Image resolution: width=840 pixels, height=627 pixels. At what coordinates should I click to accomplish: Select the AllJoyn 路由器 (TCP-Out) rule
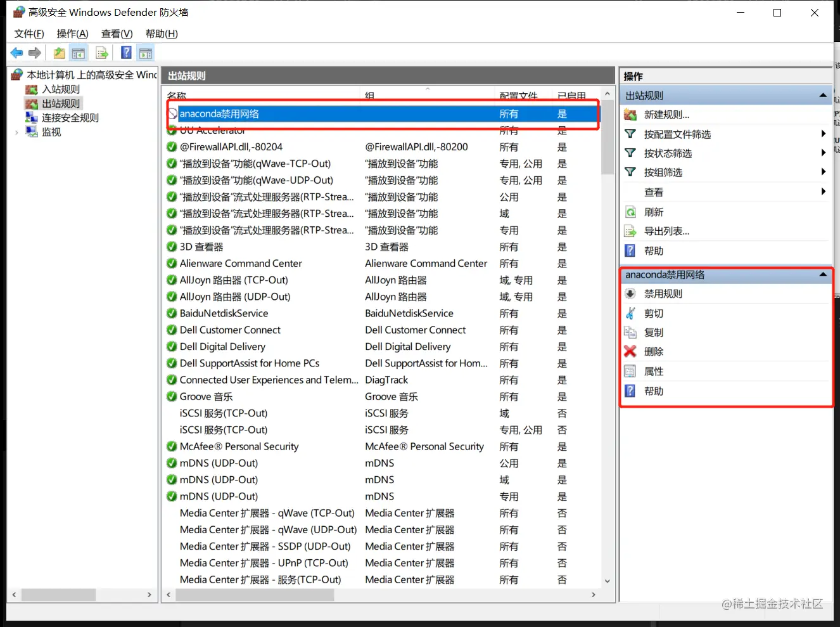[234, 280]
